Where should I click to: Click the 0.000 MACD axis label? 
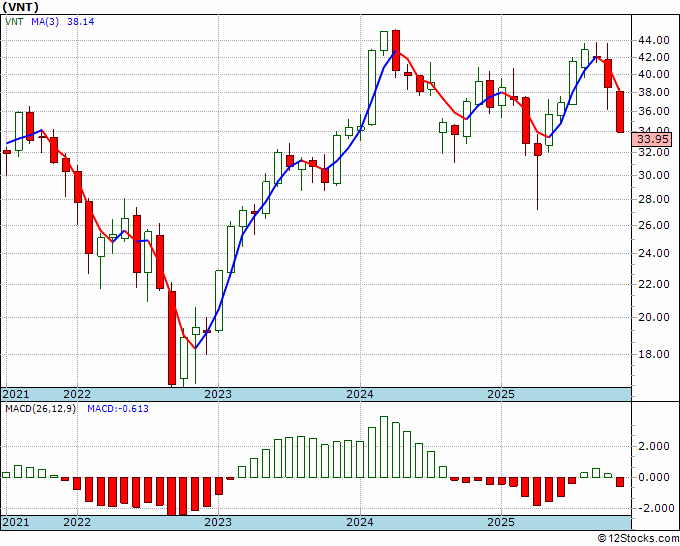pyautogui.click(x=655, y=477)
